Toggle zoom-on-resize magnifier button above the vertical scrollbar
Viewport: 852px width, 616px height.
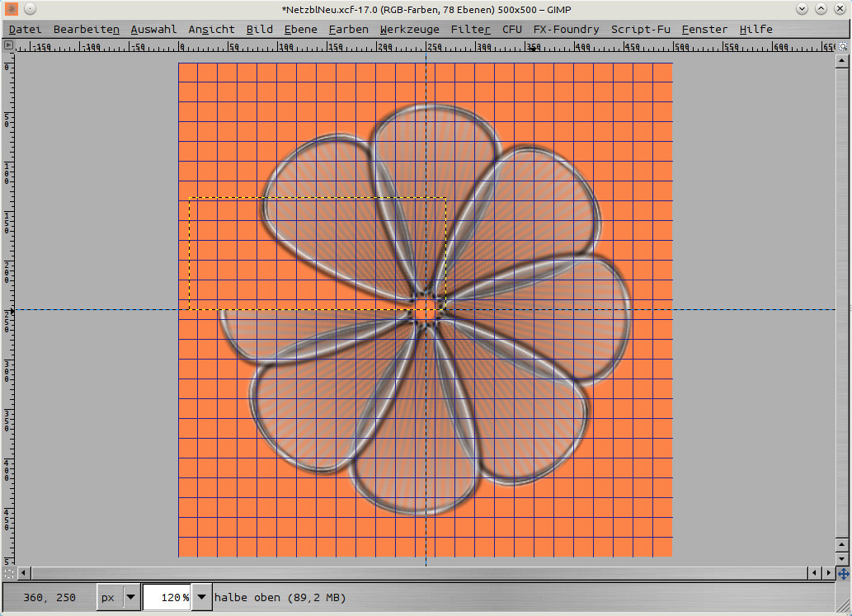[x=843, y=46]
